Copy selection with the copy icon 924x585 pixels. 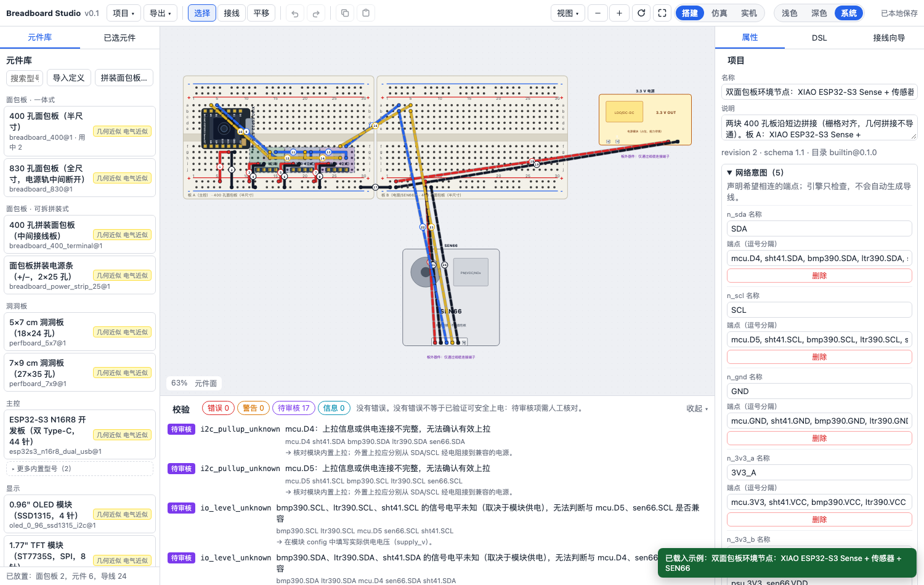[345, 13]
